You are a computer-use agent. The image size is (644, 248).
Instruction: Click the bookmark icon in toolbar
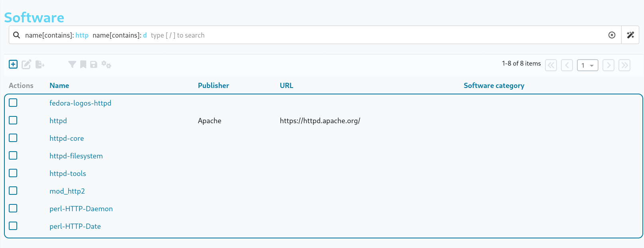tap(83, 64)
